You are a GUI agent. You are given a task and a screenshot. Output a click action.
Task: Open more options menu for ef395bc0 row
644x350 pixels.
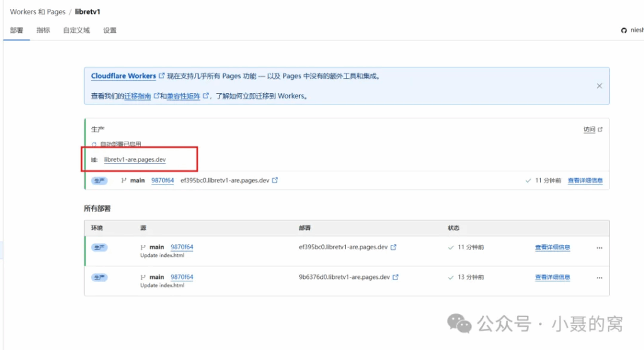(x=599, y=247)
